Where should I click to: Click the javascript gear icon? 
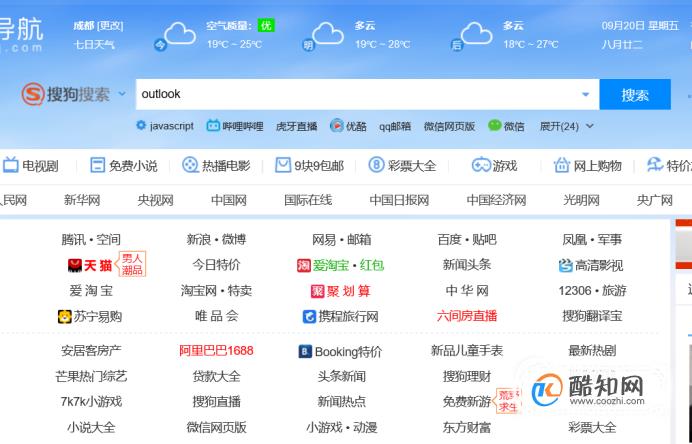(141, 125)
